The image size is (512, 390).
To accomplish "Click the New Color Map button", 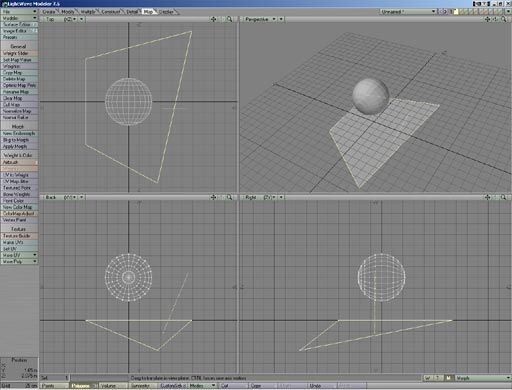I will (19, 207).
